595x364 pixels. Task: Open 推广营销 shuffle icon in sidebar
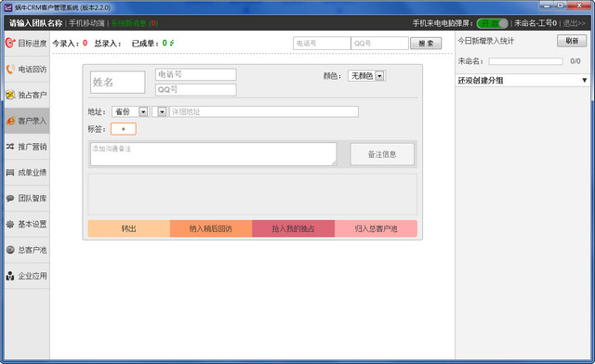[x=10, y=147]
